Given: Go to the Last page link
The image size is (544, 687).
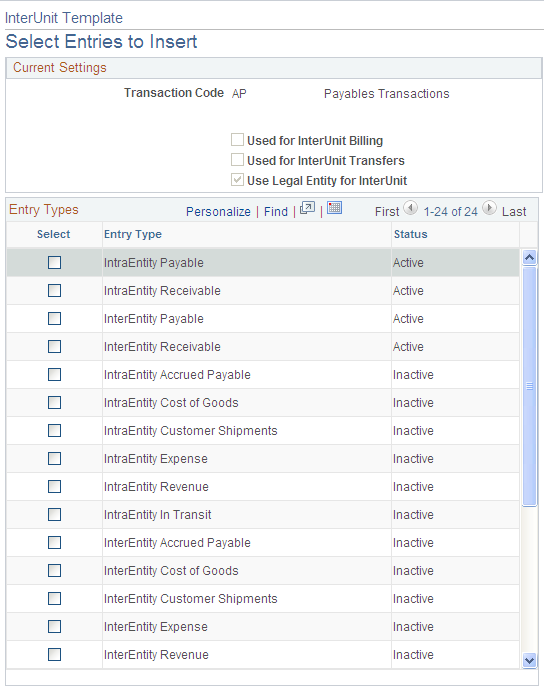Looking at the screenshot, I should click(514, 212).
